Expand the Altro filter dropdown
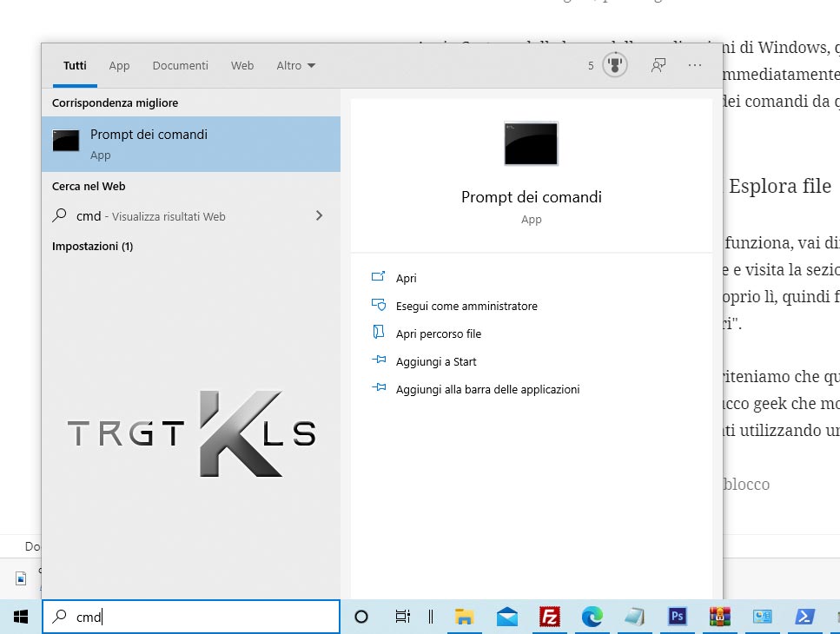Viewport: 840px width, 634px height. [x=295, y=66]
